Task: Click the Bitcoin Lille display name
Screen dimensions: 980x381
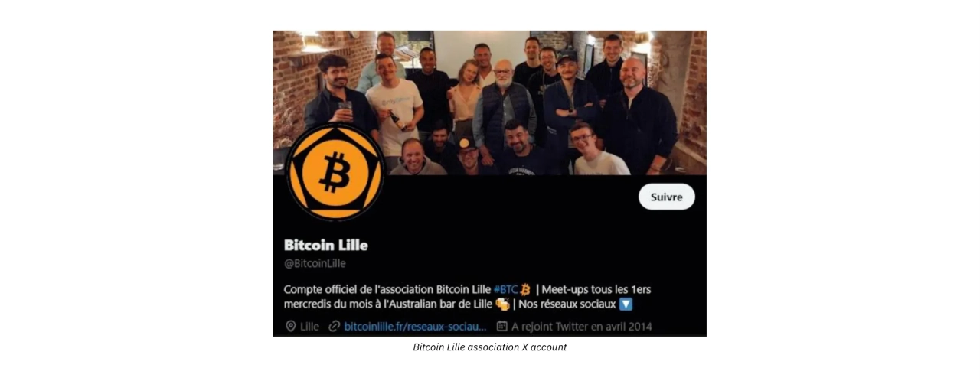Action: click(x=325, y=245)
